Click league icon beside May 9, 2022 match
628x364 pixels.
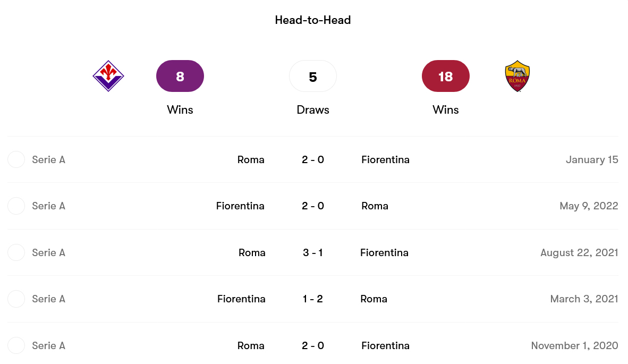click(16, 206)
